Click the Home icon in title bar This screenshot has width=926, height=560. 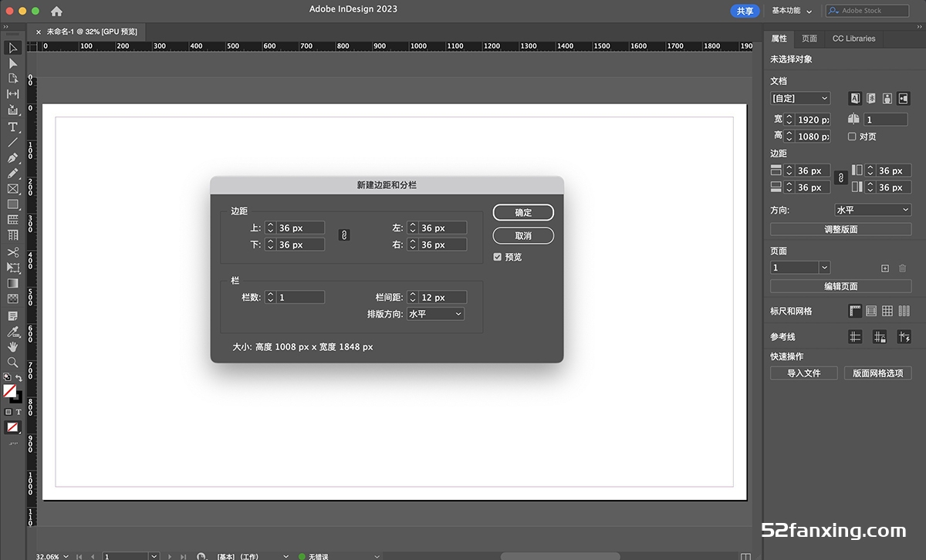56,11
